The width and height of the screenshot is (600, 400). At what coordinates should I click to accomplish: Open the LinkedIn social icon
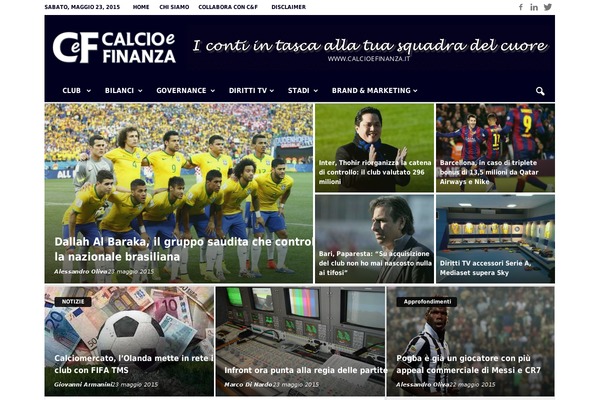534,7
